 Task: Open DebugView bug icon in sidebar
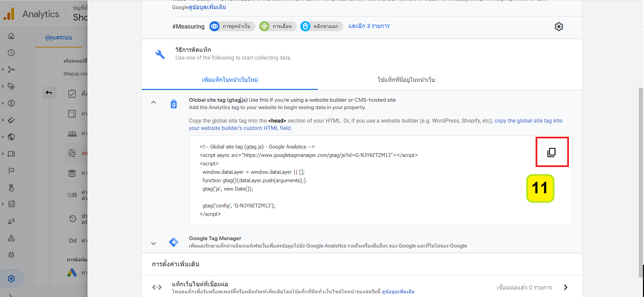11,255
